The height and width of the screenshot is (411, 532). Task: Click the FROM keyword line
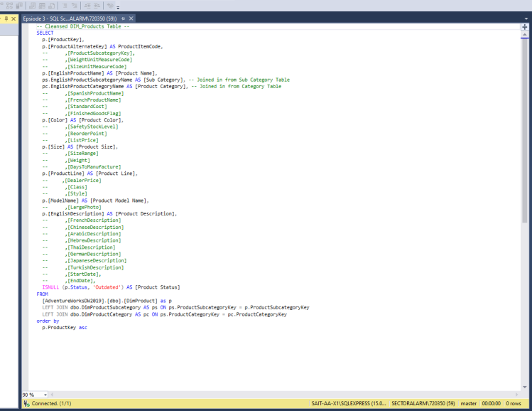(x=43, y=294)
